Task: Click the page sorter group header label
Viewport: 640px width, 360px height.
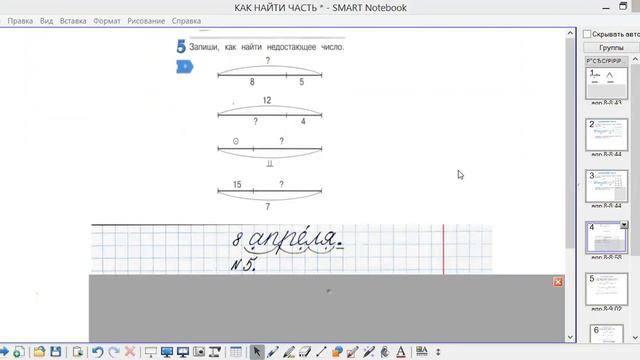Action: click(x=606, y=61)
